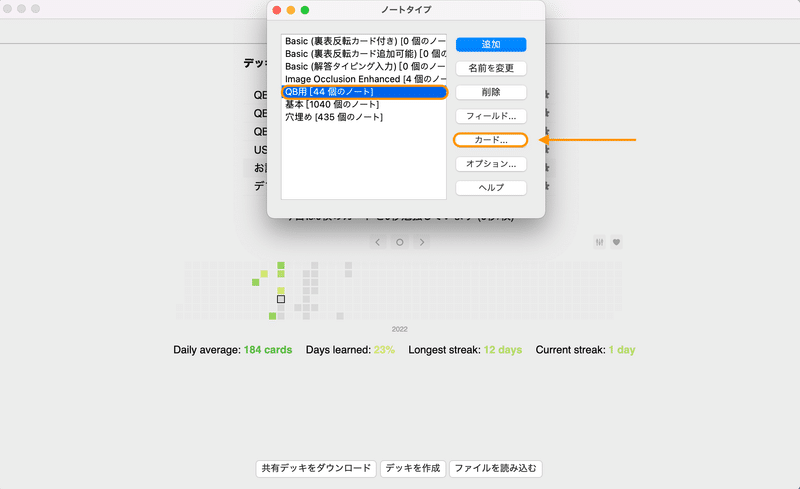This screenshot has width=800, height=489.
Task: Select the 基本 [1040 個のノート] row
Action: (364, 105)
